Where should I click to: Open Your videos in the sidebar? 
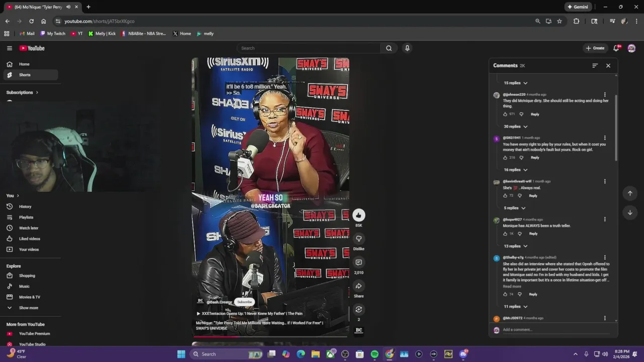(31, 249)
